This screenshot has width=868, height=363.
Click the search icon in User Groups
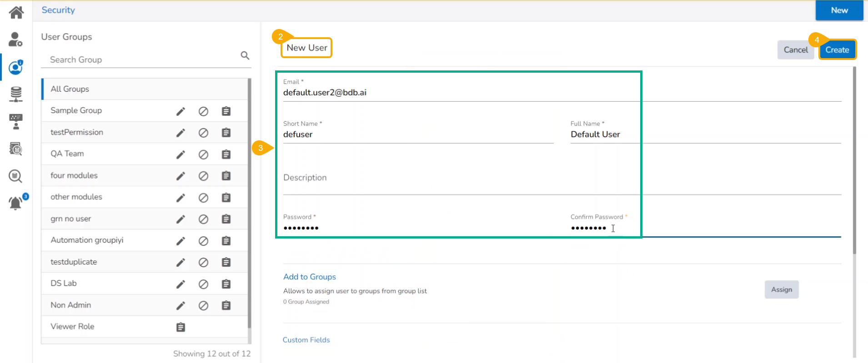[245, 55]
